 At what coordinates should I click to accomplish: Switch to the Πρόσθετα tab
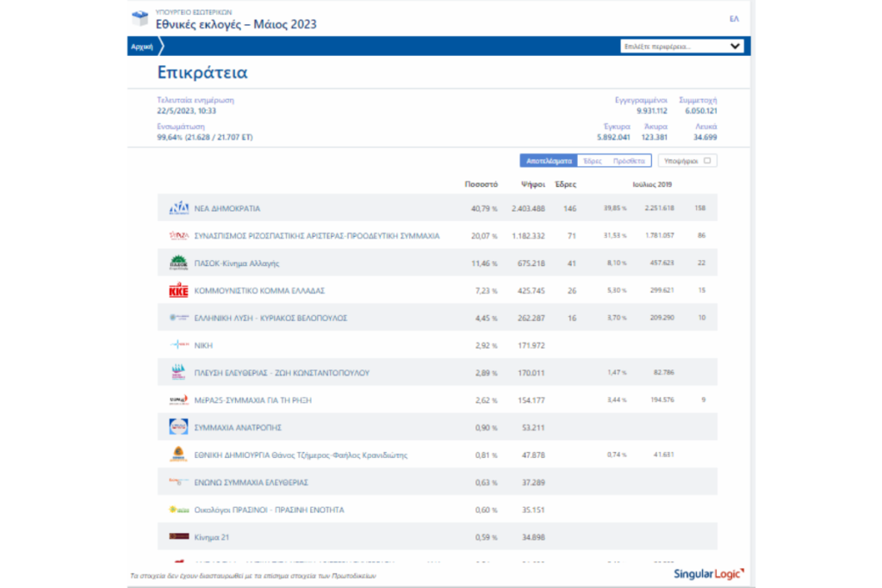[628, 161]
